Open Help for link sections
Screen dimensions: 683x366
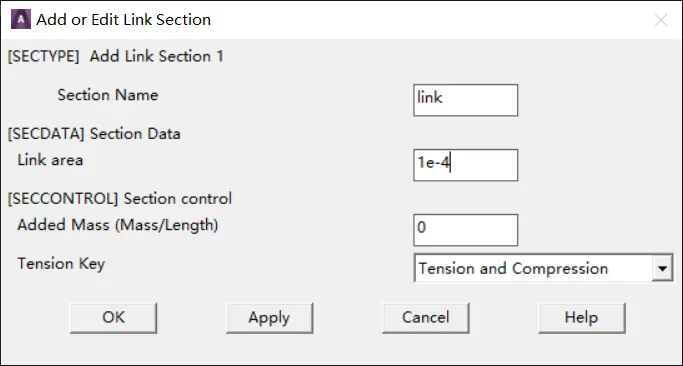[x=582, y=318]
